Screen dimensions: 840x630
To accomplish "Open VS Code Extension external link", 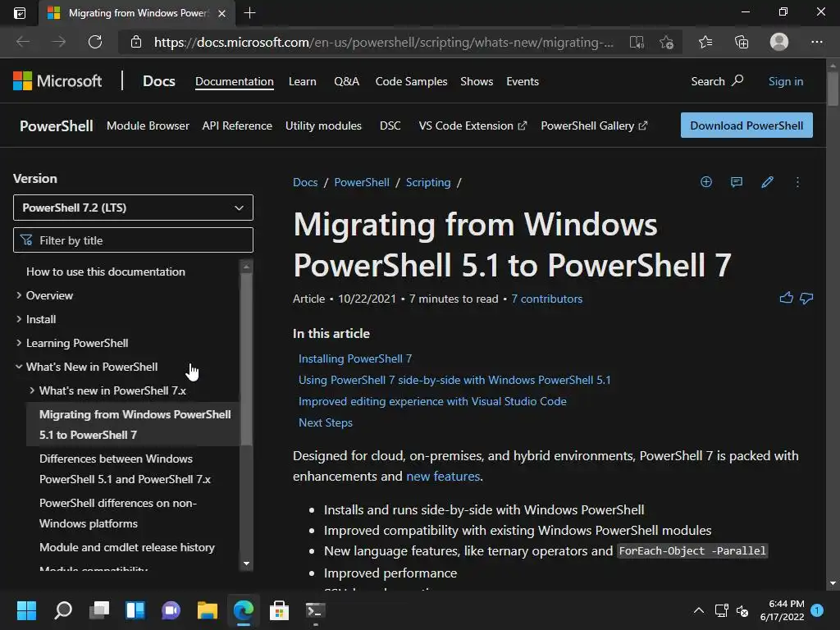I will point(472,126).
